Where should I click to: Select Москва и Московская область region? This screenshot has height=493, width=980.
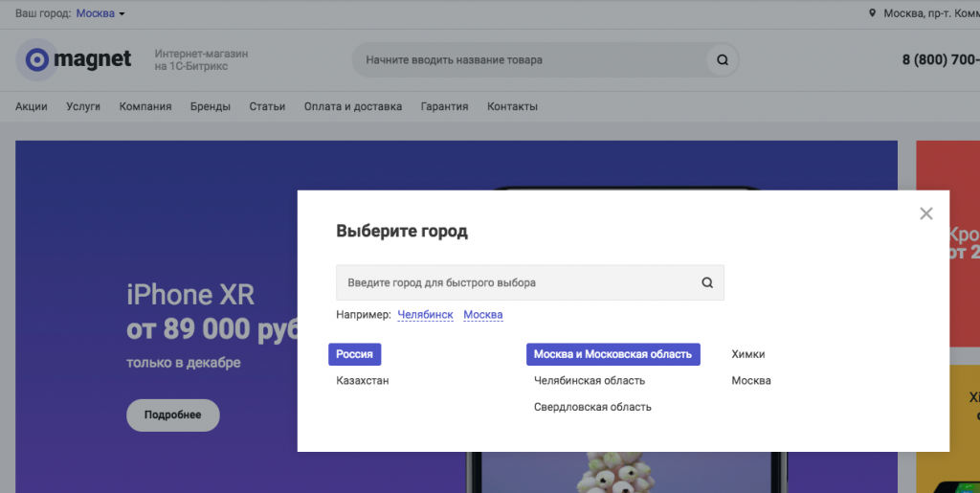pos(612,354)
